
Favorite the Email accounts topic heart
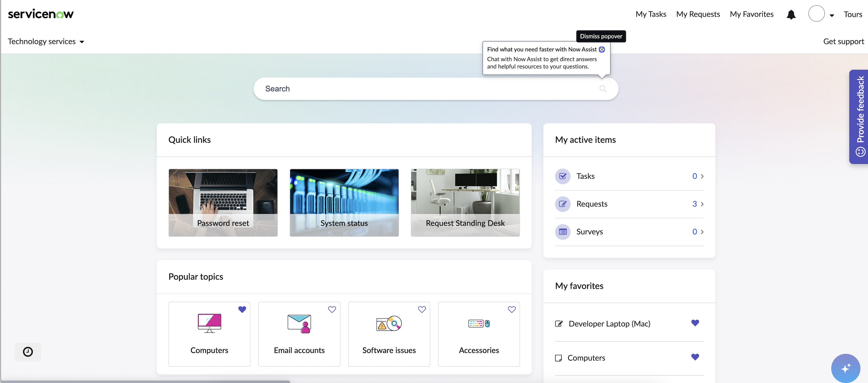332,310
